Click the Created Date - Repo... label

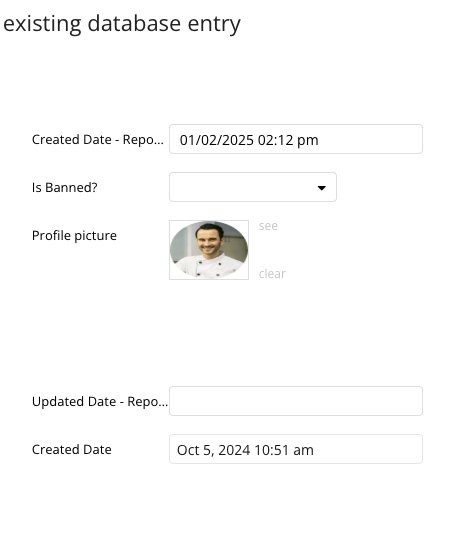pos(98,139)
